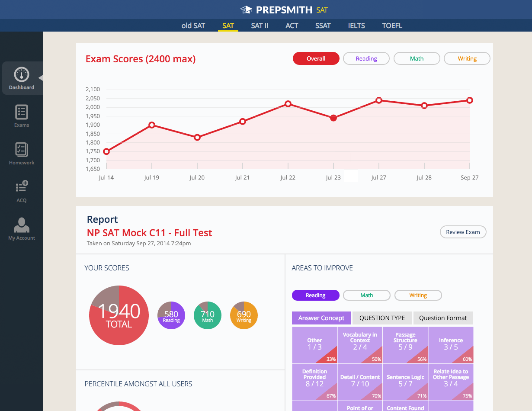
Task: Click the filled Jul-23 data point
Action: 333,118
